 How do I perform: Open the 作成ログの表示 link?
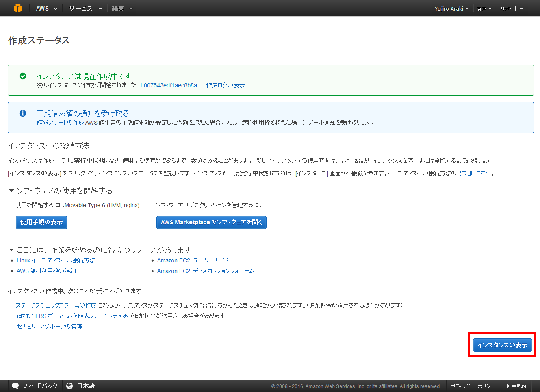tap(226, 85)
